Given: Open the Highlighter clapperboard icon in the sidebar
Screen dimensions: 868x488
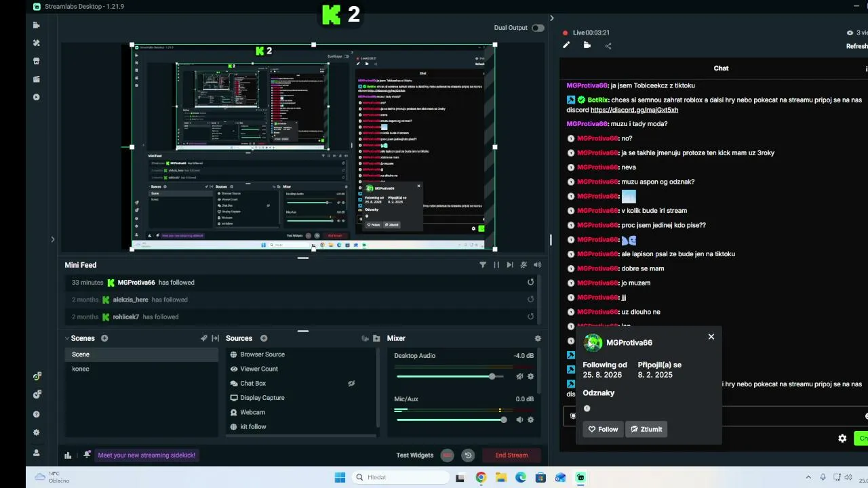Looking at the screenshot, I should (37, 79).
